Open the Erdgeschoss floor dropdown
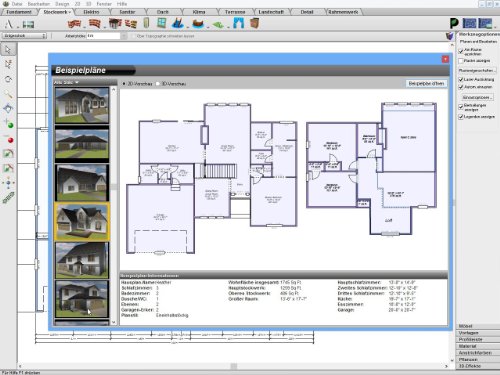This screenshot has width=500, height=375. tap(24, 36)
